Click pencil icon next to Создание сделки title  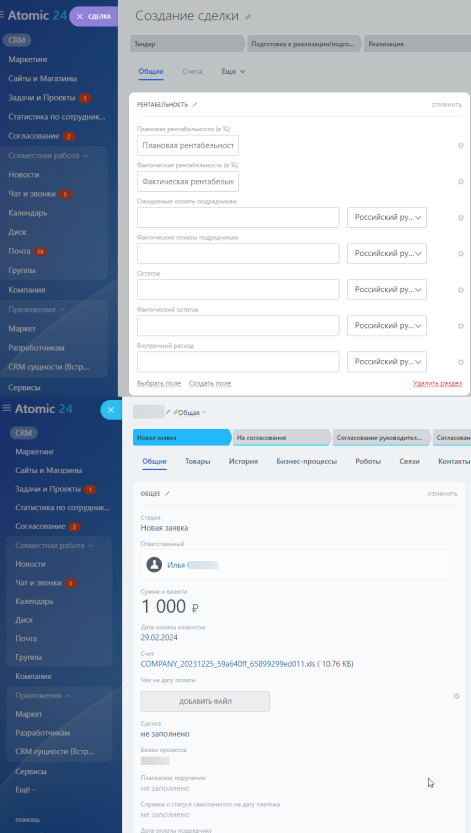pos(248,17)
